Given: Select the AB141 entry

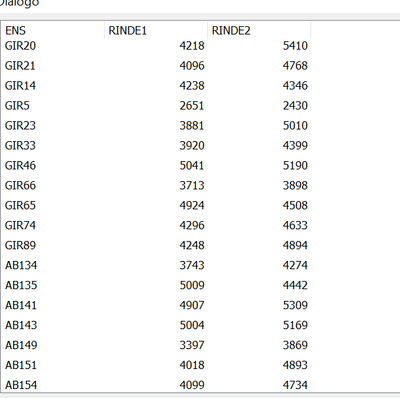Looking at the screenshot, I should tap(21, 306).
